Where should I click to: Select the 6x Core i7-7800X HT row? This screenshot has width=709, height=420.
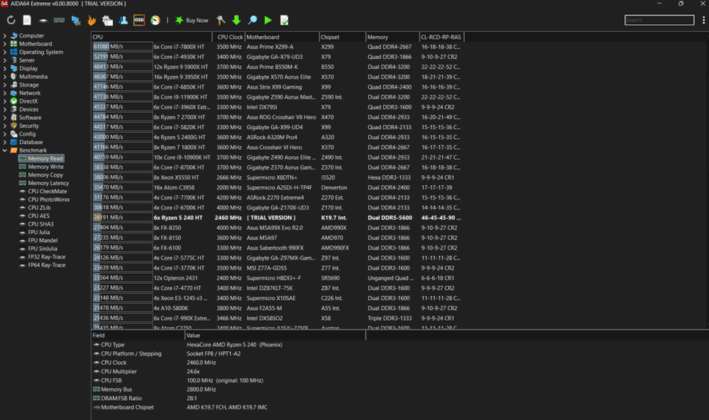point(278,47)
